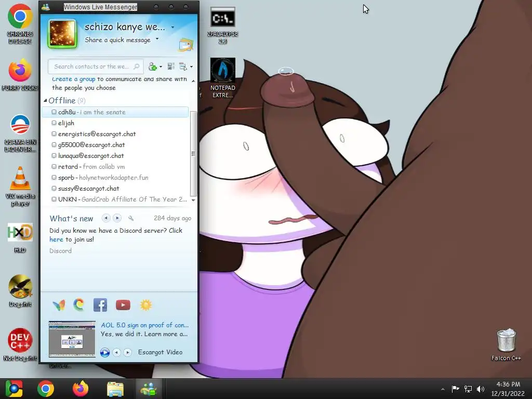
Task: Click 'Share a quick message' text field
Action: [118, 39]
